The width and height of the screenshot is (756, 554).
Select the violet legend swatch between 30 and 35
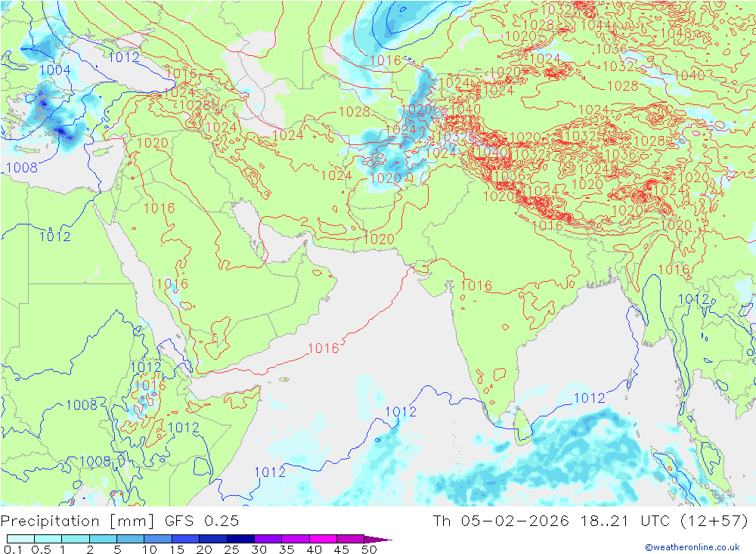268,539
